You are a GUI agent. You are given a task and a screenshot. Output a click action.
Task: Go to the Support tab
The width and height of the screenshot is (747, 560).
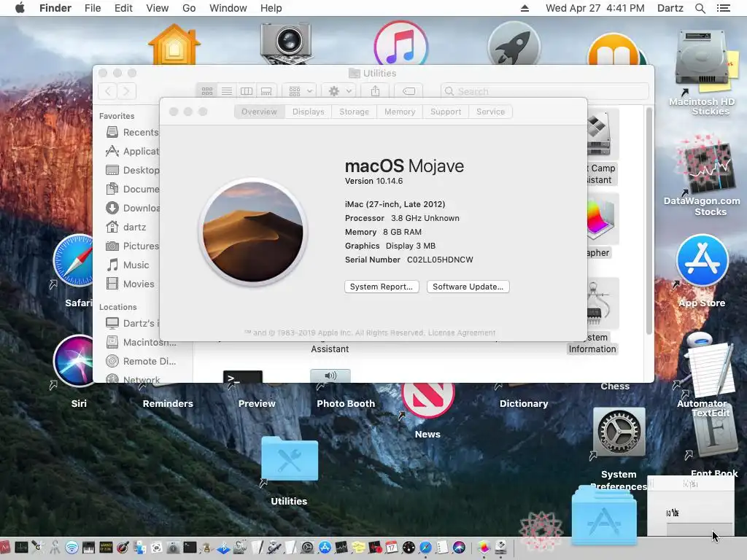(x=446, y=112)
